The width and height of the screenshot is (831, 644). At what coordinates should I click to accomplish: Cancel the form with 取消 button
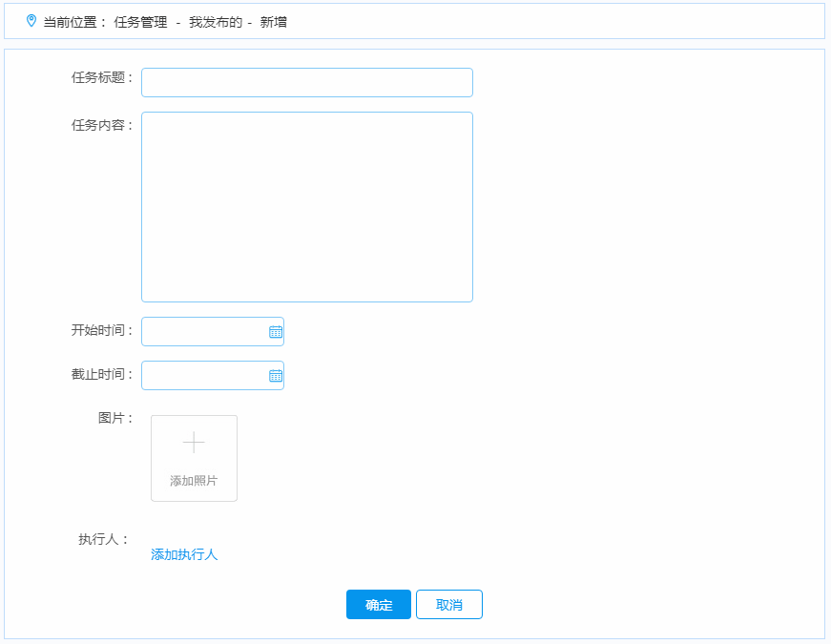pos(448,605)
